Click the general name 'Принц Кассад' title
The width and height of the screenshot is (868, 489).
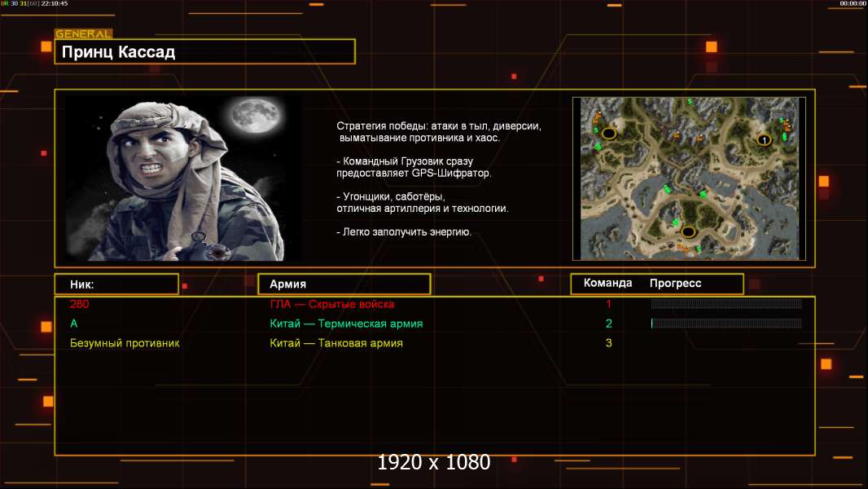[118, 52]
